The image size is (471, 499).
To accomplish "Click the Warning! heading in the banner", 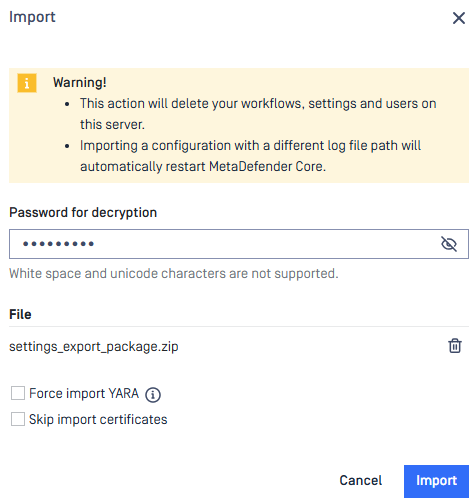I will [80, 82].
